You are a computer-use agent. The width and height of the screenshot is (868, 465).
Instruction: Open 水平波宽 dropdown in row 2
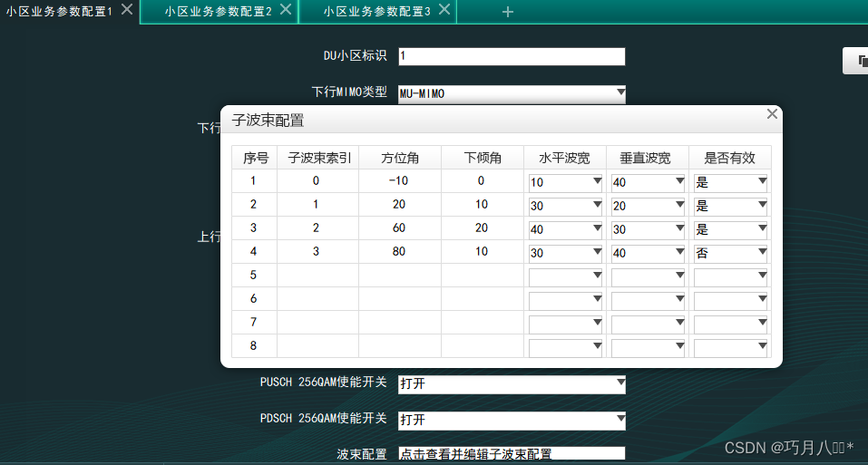(565, 207)
